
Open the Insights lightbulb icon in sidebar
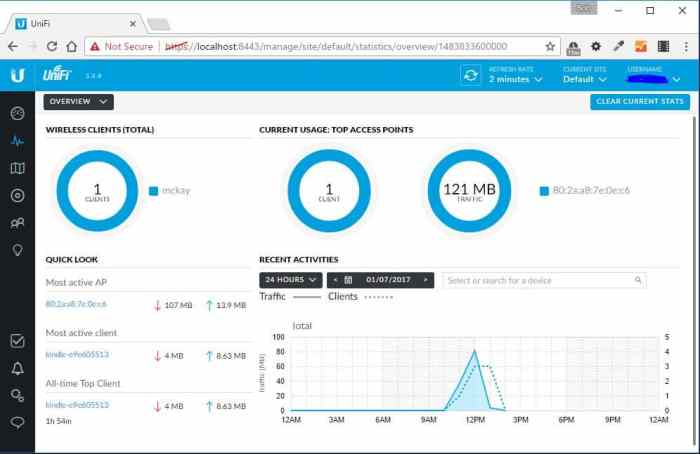[17, 250]
